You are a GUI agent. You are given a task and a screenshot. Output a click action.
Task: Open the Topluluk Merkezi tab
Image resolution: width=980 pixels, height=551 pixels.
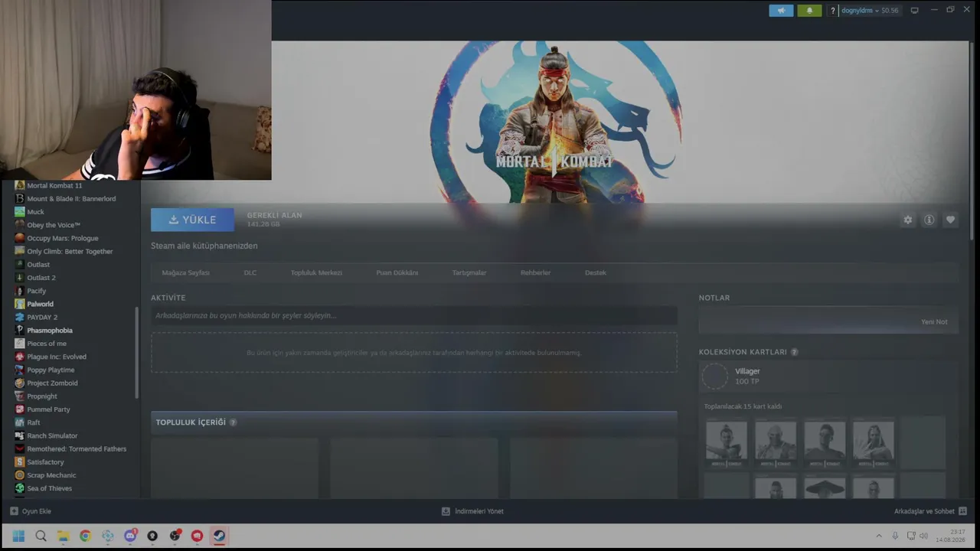point(316,272)
